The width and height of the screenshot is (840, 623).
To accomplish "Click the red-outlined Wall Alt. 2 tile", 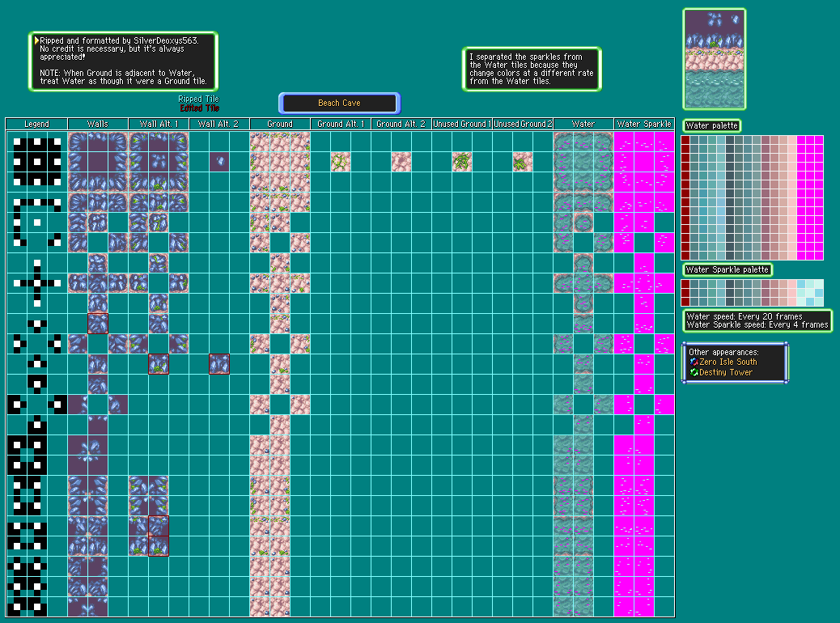I will pos(219,364).
